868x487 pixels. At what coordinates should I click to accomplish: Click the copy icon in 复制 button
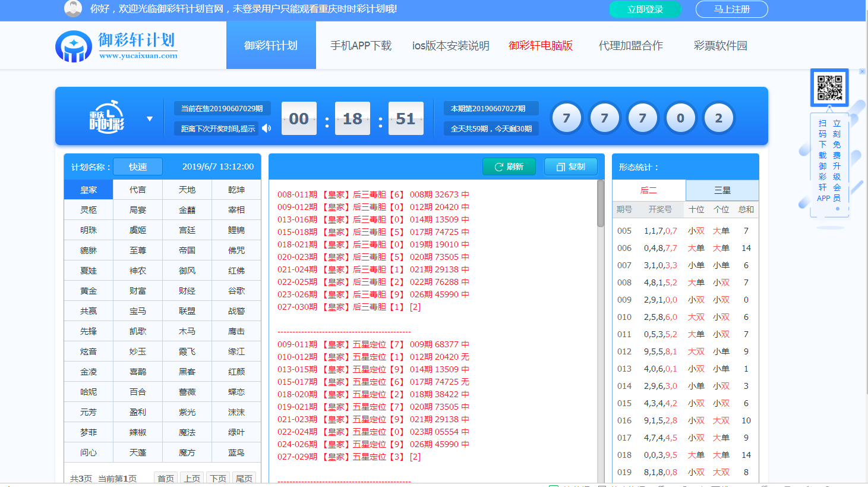click(560, 167)
